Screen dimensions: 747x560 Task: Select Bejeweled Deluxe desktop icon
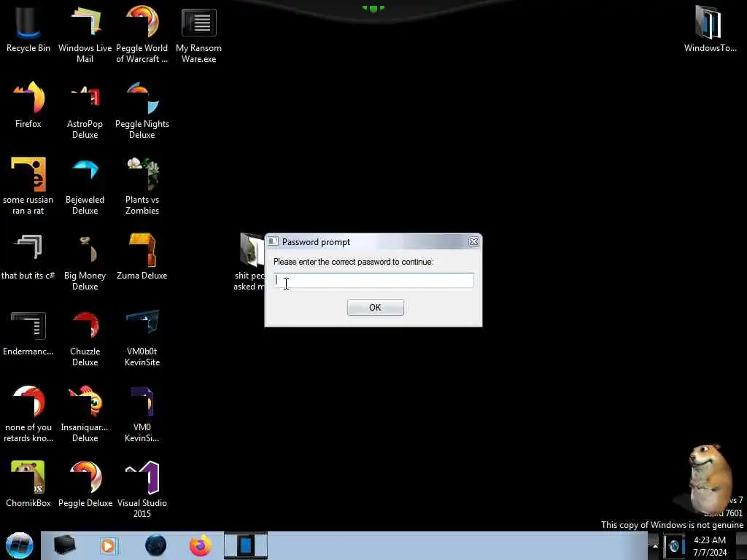pyautogui.click(x=85, y=186)
